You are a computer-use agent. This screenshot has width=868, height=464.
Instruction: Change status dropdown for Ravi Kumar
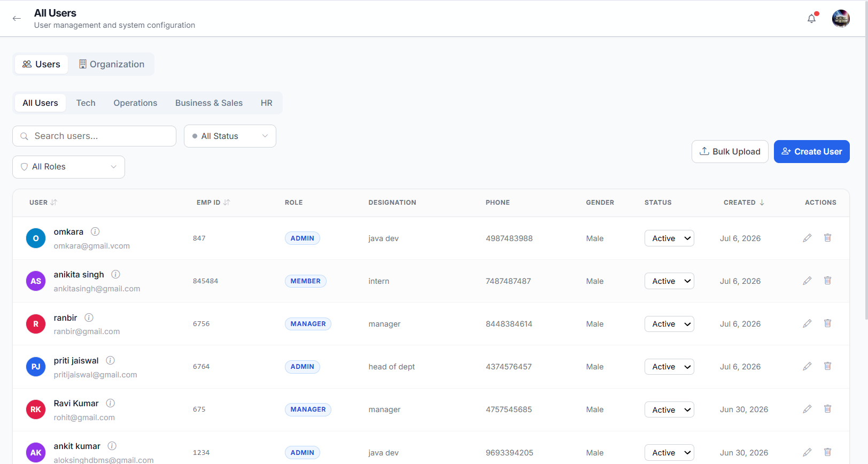pos(669,409)
